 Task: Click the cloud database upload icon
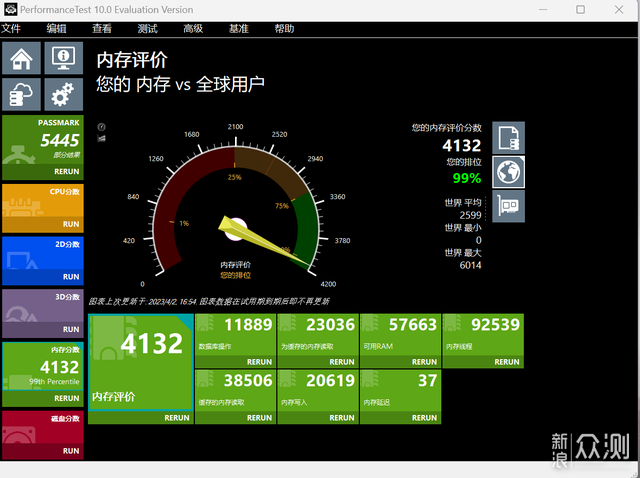(x=22, y=94)
